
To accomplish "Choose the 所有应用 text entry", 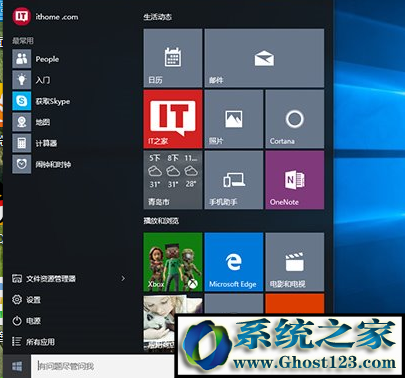I will point(40,342).
